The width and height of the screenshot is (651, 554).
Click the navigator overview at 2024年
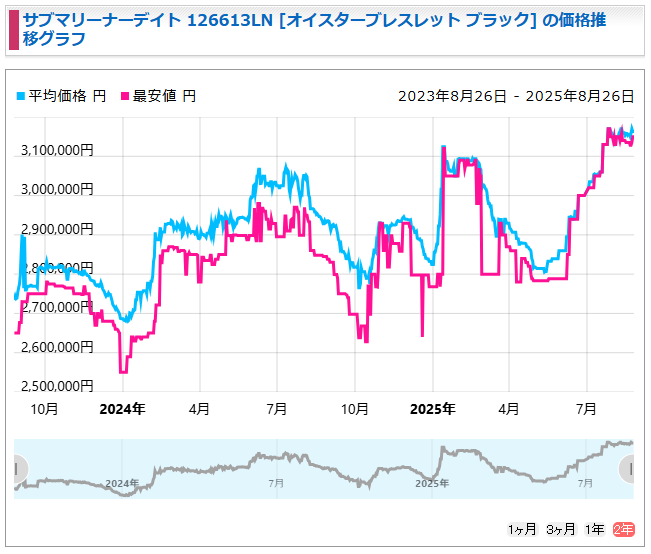(x=122, y=483)
